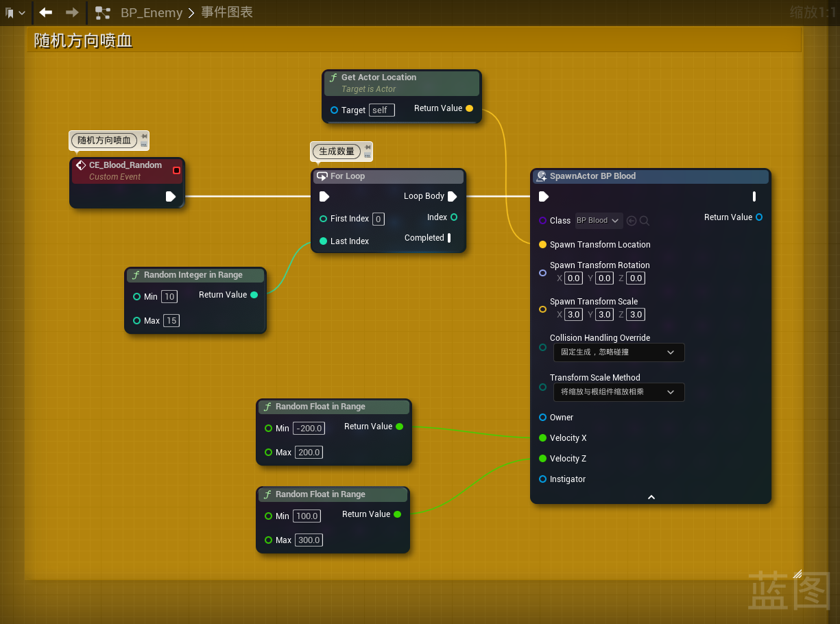
Task: Click the Collision Handling Override pin
Action: coord(543,348)
